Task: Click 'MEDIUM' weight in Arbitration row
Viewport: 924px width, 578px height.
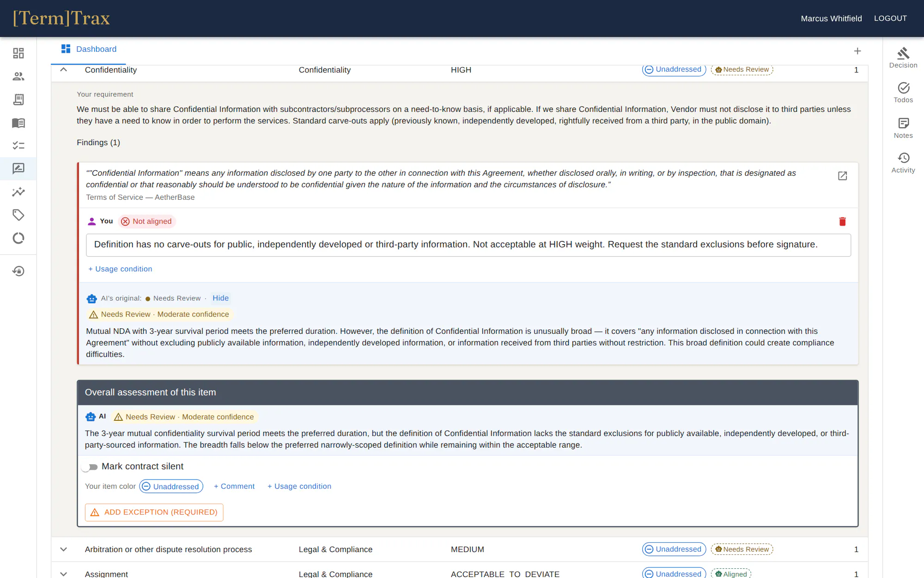Action: coord(468,549)
